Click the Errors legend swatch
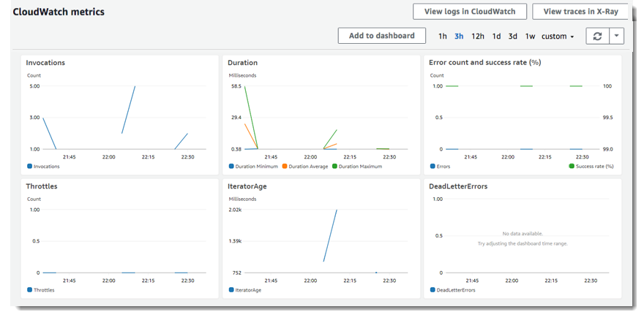 coord(433,167)
